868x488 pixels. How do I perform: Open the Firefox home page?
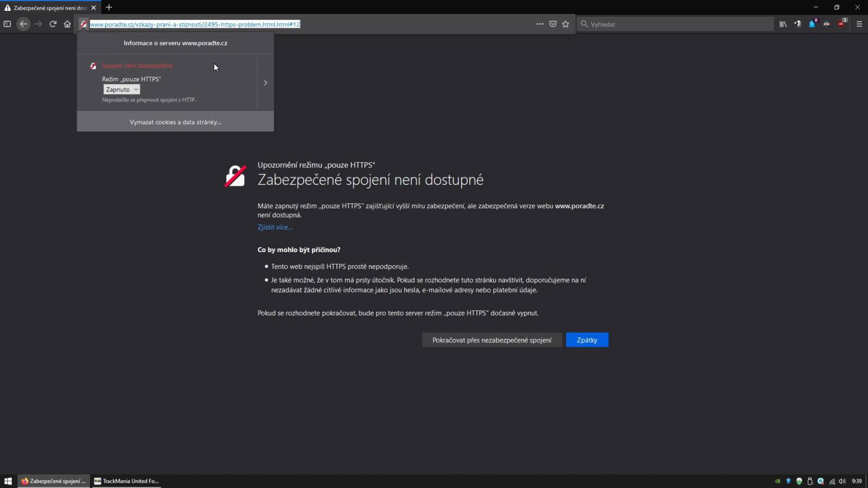pos(67,24)
